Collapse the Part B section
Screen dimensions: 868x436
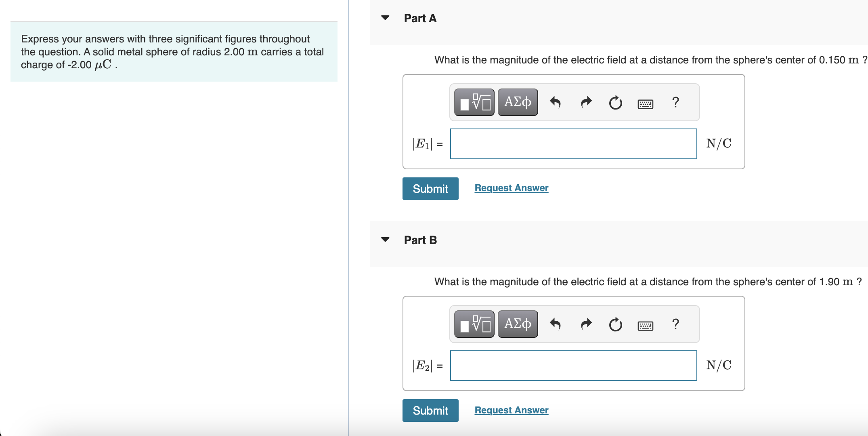tap(385, 239)
